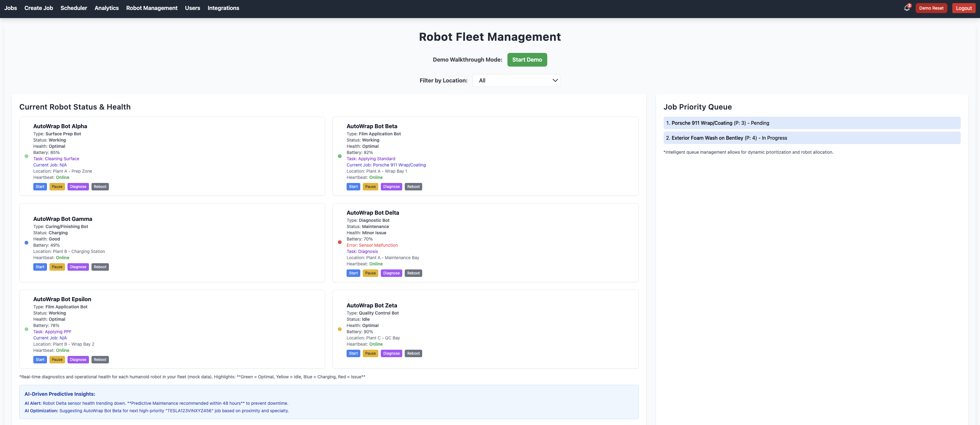Click Task: Applying PPF on Bot Epsilon

52,332
